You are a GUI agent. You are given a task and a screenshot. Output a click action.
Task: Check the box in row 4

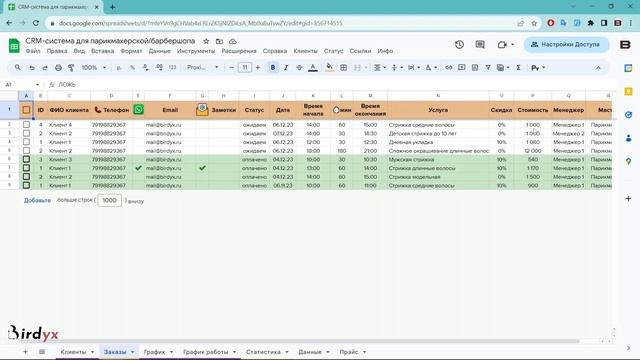click(26, 142)
